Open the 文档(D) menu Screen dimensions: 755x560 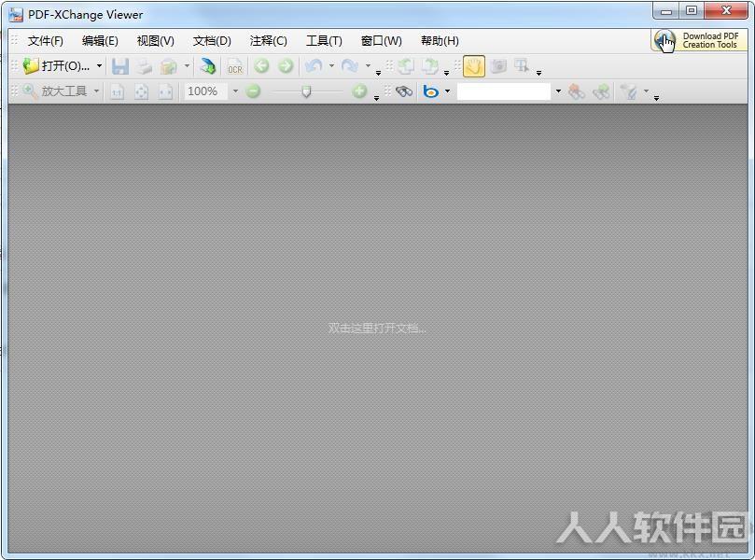click(212, 41)
